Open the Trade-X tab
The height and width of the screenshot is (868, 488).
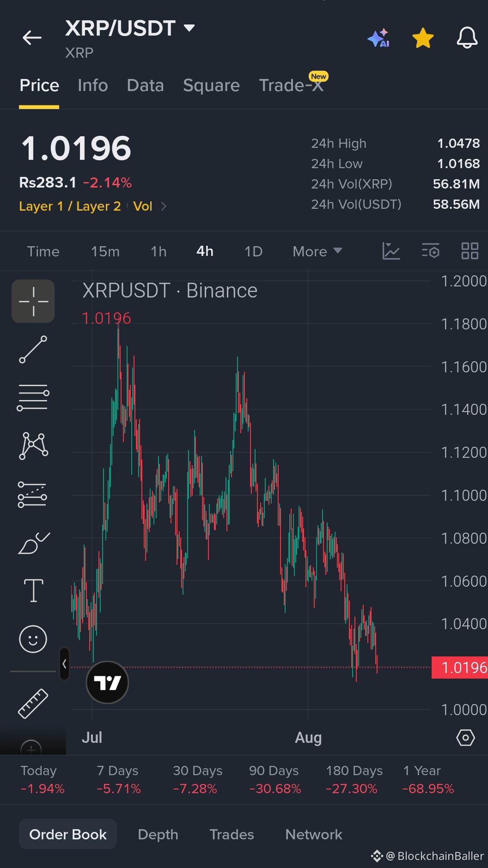pos(291,85)
